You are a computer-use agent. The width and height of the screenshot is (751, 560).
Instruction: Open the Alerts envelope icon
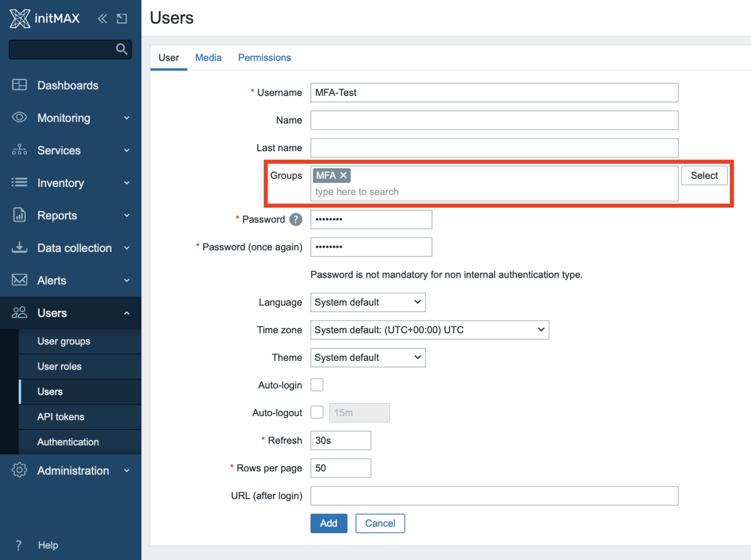(20, 280)
